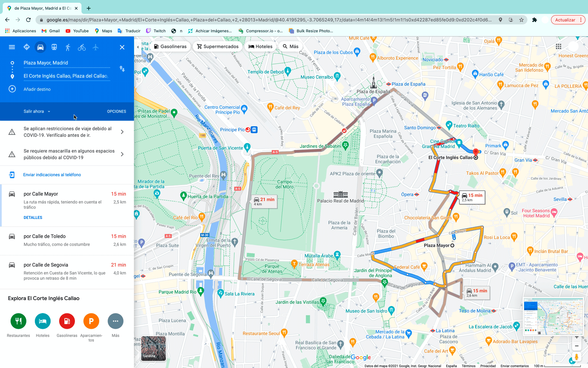Click the Más search chip on map

point(290,46)
